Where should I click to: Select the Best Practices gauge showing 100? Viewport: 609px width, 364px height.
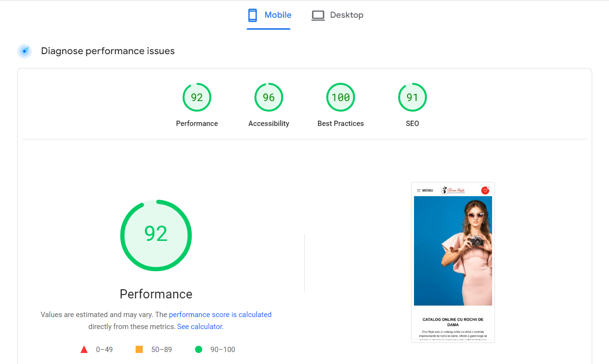point(340,97)
